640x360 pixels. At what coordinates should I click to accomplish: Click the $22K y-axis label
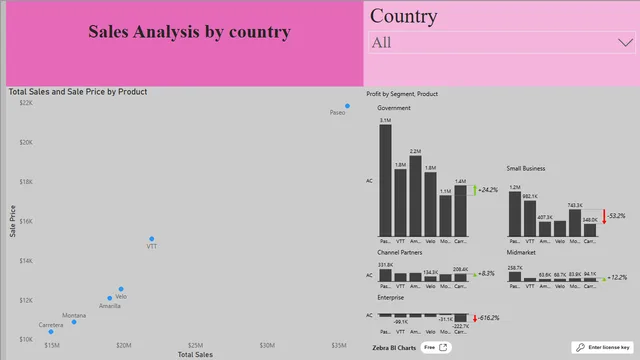(x=26, y=103)
